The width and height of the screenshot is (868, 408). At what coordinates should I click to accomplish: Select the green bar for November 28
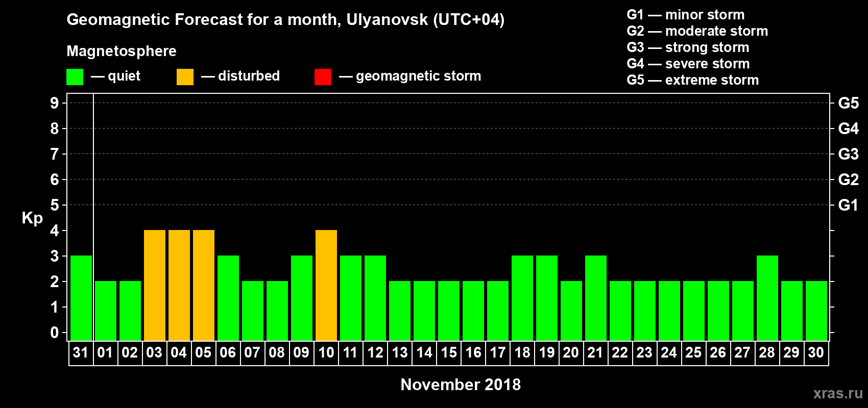click(x=767, y=298)
